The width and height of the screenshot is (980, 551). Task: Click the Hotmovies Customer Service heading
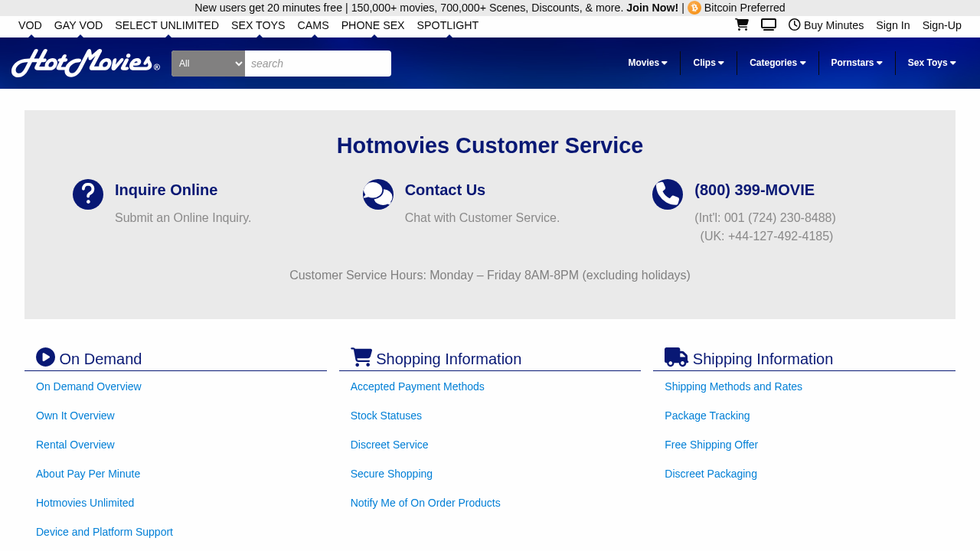click(x=490, y=145)
